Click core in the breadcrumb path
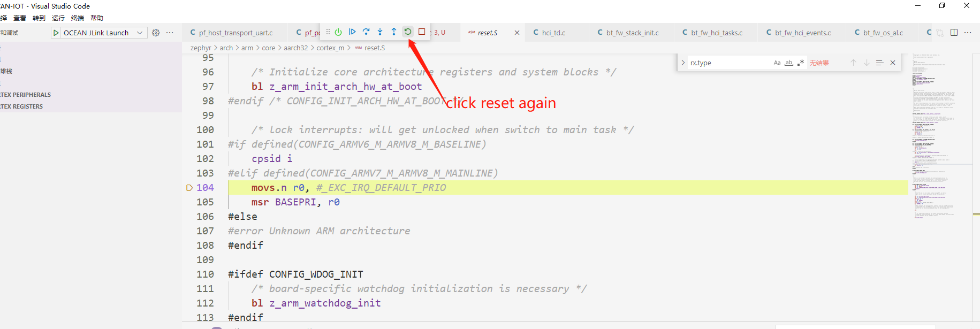The height and width of the screenshot is (329, 980). pyautogui.click(x=269, y=48)
